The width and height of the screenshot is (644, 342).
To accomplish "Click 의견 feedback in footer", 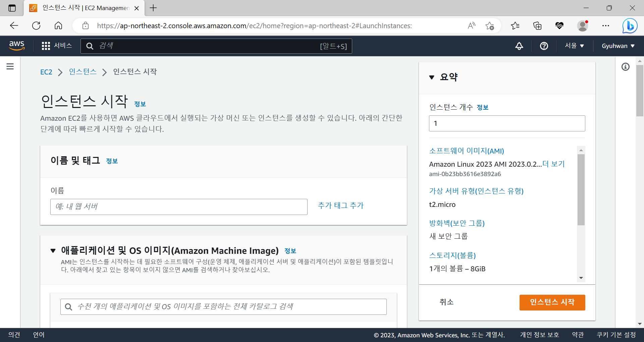I will [14, 335].
